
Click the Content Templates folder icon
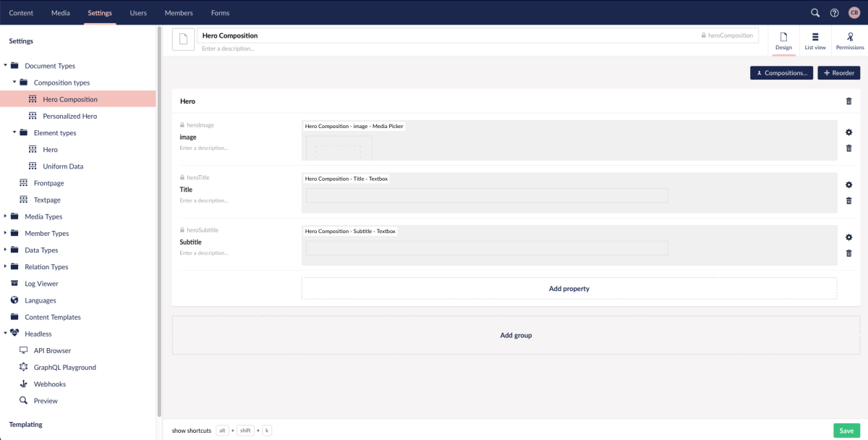point(14,317)
